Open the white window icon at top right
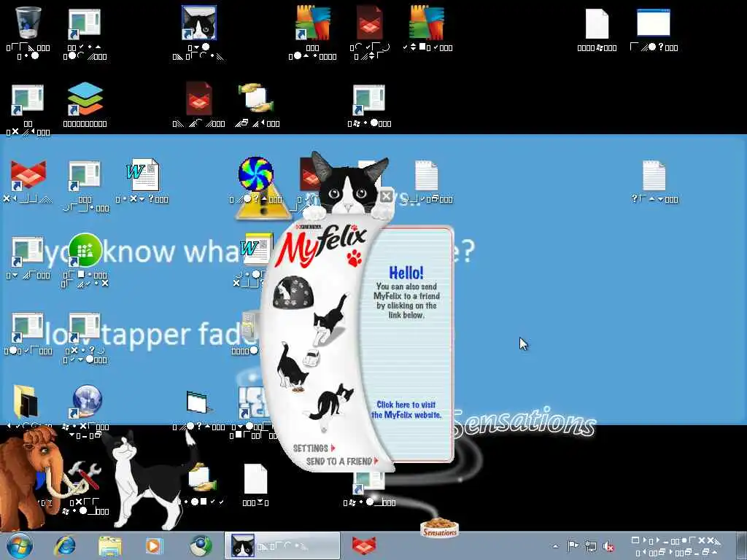Viewport: 747px width, 560px height. 653,23
